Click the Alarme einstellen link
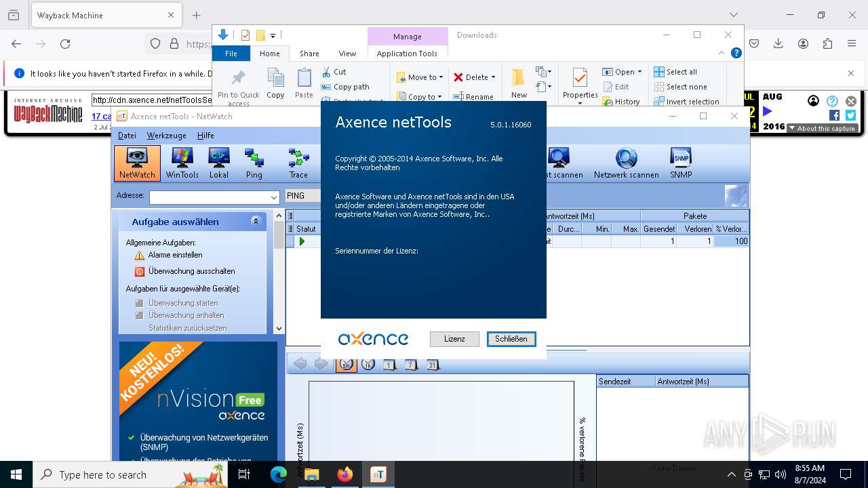This screenshot has height=488, width=868. click(175, 256)
